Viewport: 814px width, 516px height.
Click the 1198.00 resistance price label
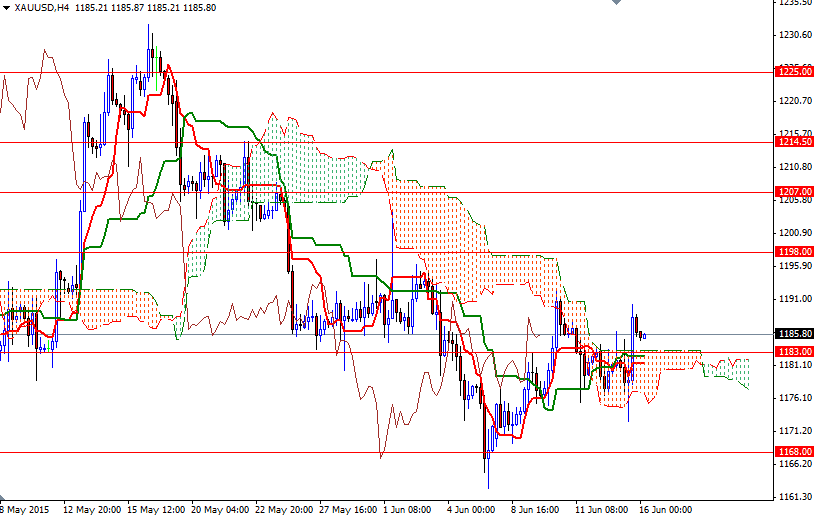pos(793,252)
